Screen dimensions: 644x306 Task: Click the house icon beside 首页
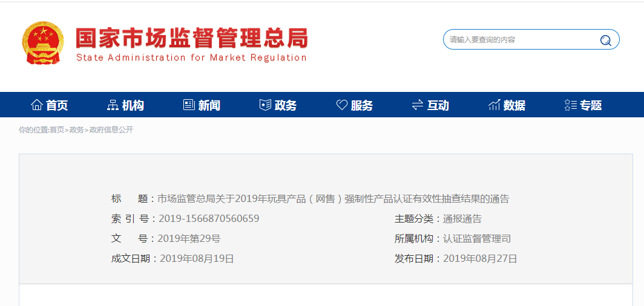[36, 105]
